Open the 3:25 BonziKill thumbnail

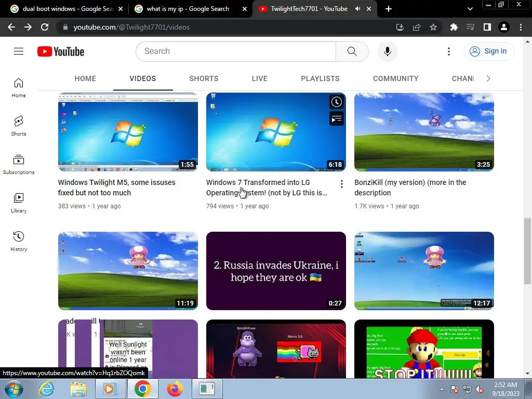[x=424, y=132]
